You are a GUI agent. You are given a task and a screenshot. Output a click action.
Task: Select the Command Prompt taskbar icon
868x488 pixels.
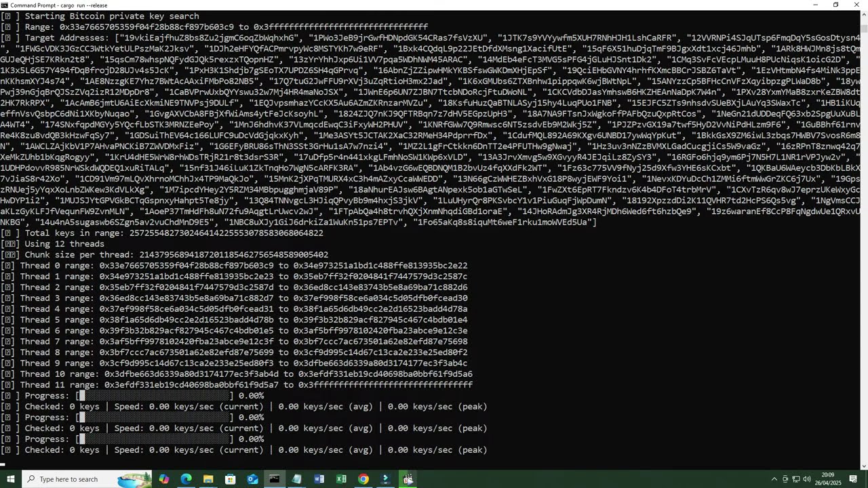(x=274, y=479)
